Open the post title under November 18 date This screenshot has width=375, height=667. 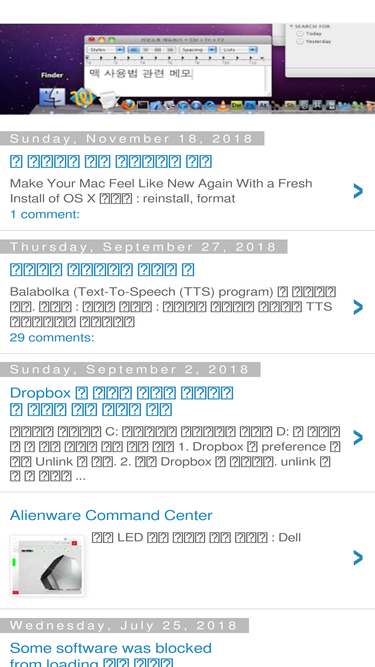pyautogui.click(x=111, y=162)
